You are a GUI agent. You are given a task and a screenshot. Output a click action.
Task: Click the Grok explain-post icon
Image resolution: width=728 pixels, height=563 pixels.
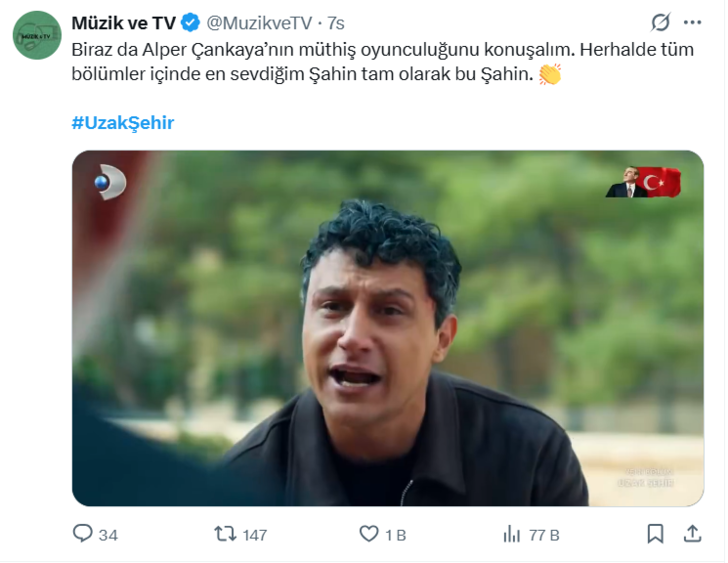(x=660, y=22)
